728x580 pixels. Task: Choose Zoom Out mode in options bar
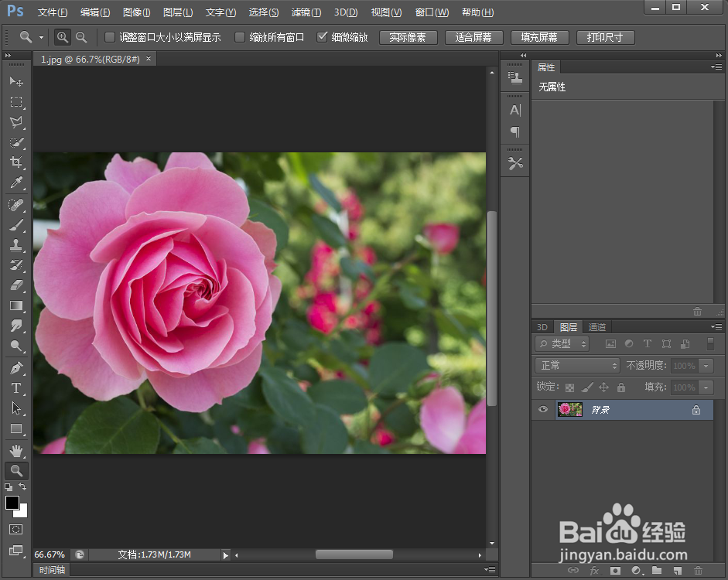pos(81,37)
